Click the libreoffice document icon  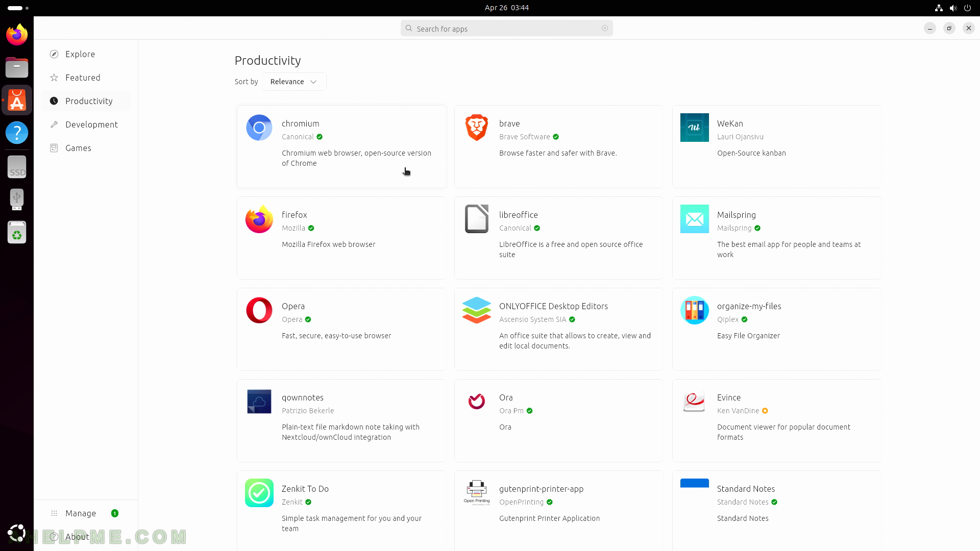(x=477, y=219)
